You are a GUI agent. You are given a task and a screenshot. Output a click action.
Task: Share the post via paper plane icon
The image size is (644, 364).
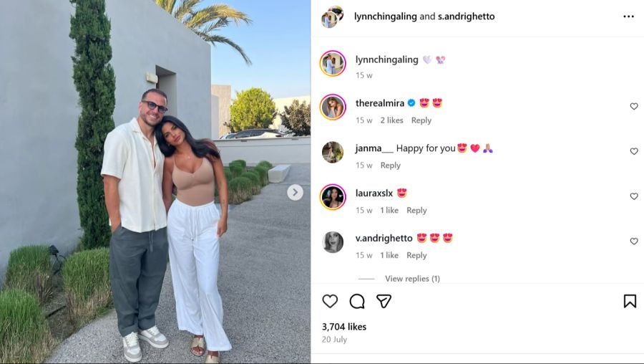point(384,301)
